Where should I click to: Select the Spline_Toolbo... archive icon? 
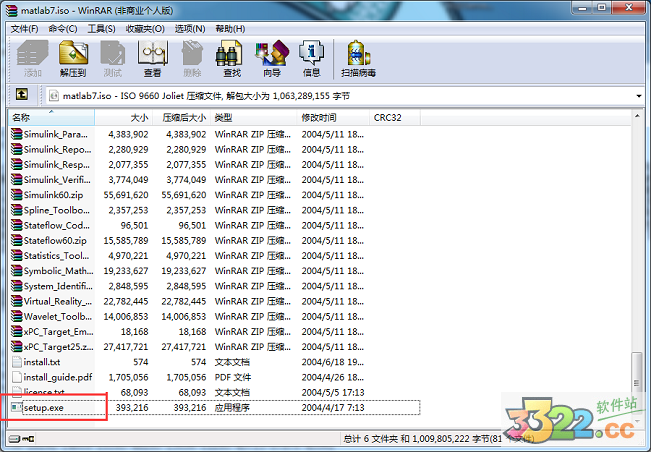coord(17,210)
